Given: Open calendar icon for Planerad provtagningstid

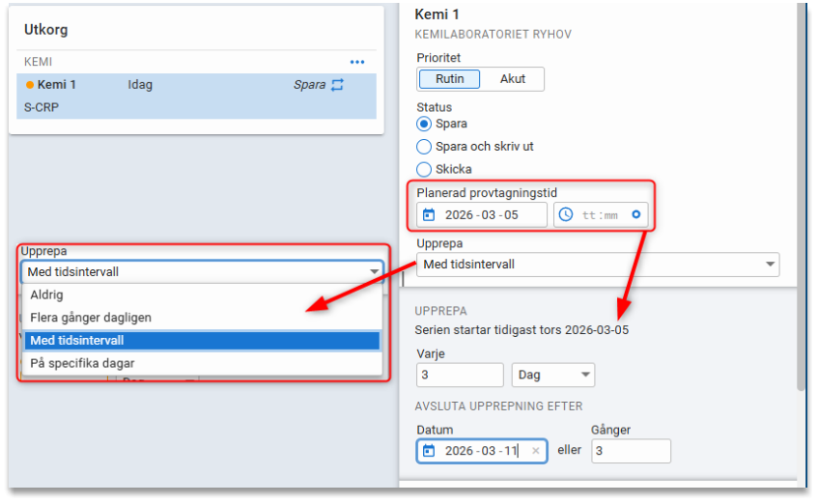Looking at the screenshot, I should click(x=429, y=215).
